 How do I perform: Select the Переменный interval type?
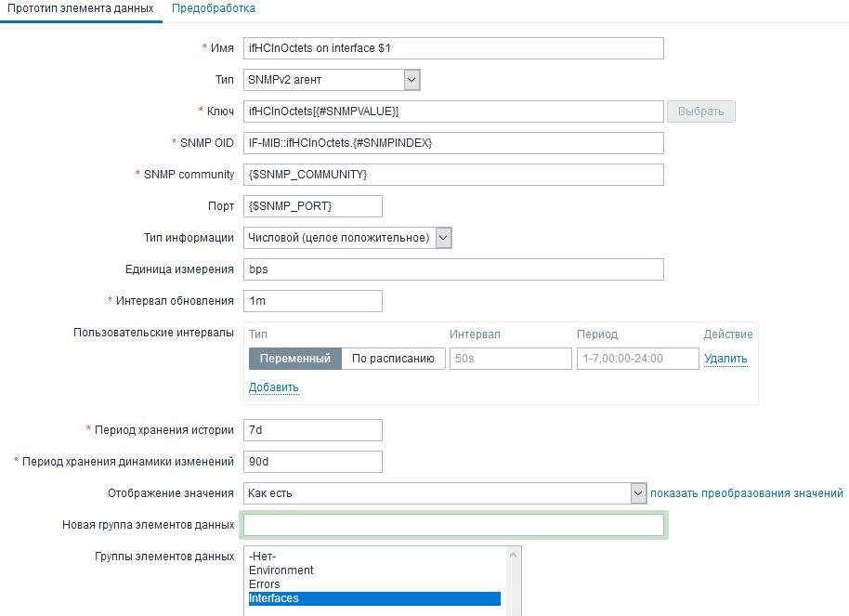[295, 359]
